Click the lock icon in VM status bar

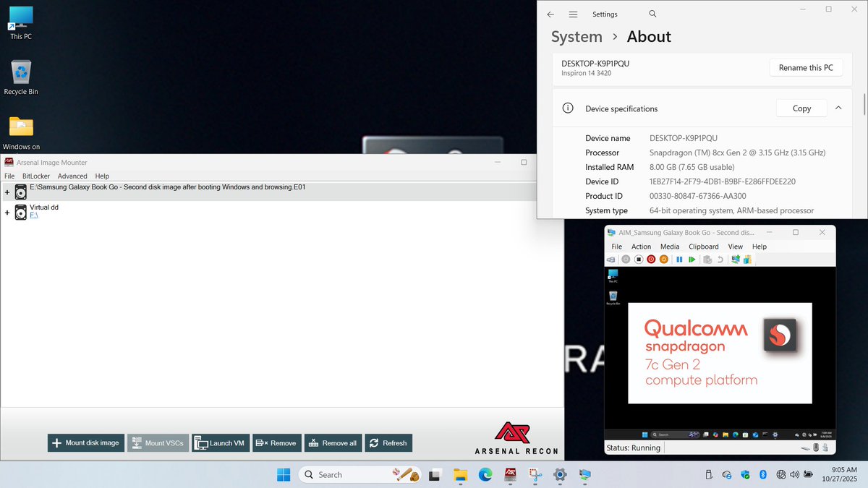point(827,448)
